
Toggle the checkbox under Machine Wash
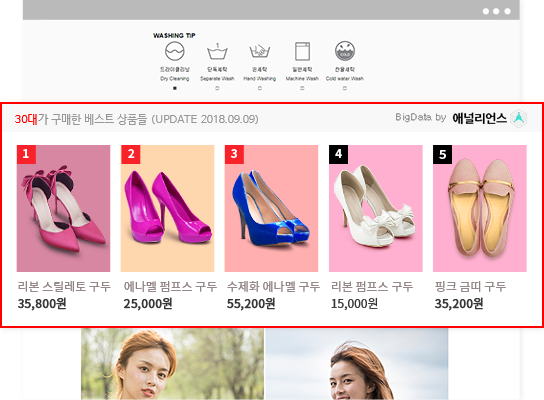pos(302,88)
